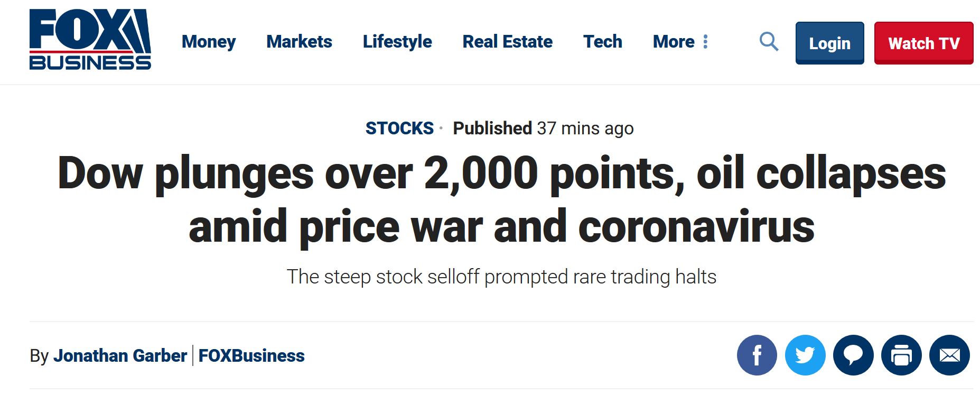This screenshot has height=403, width=980.
Task: Click the Watch TV button
Action: click(924, 43)
